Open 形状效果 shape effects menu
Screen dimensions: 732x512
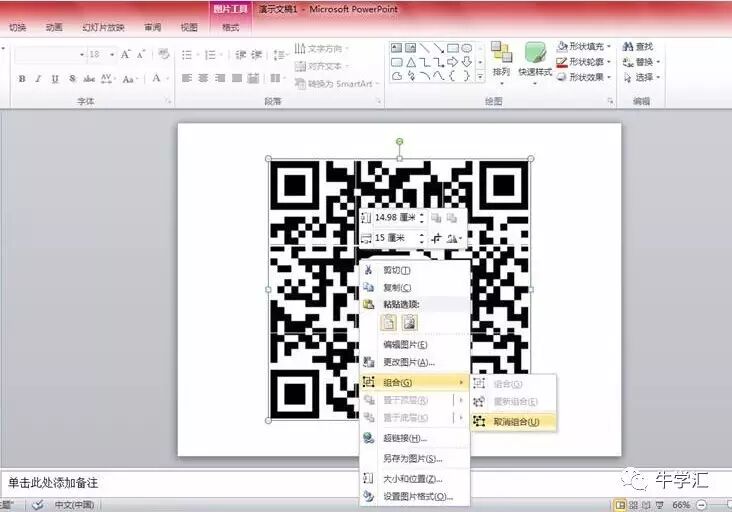[x=584, y=77]
